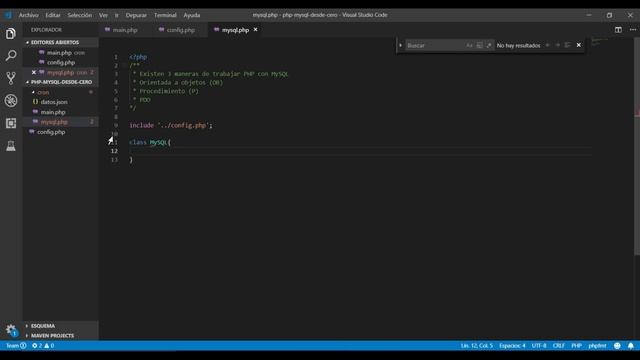Change encoding via UTF-8 status item
Image resolution: width=640 pixels, height=360 pixels.
pyautogui.click(x=539, y=346)
